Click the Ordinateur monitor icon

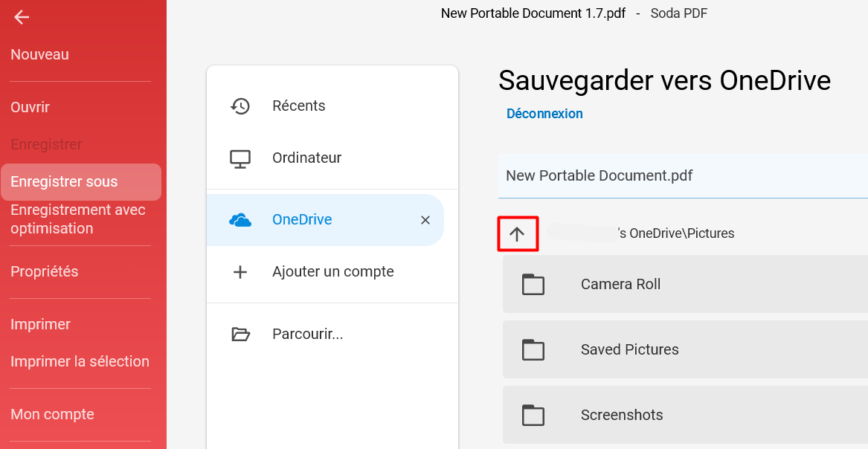click(240, 158)
